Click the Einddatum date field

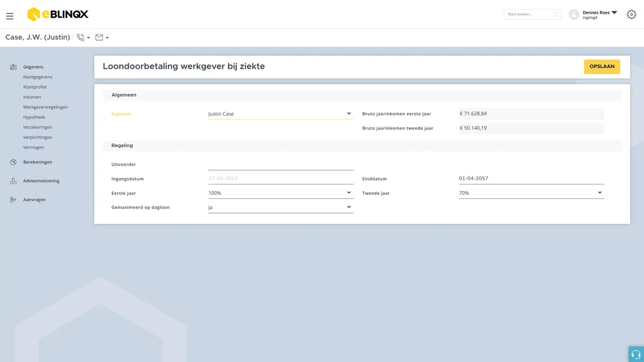(x=531, y=179)
